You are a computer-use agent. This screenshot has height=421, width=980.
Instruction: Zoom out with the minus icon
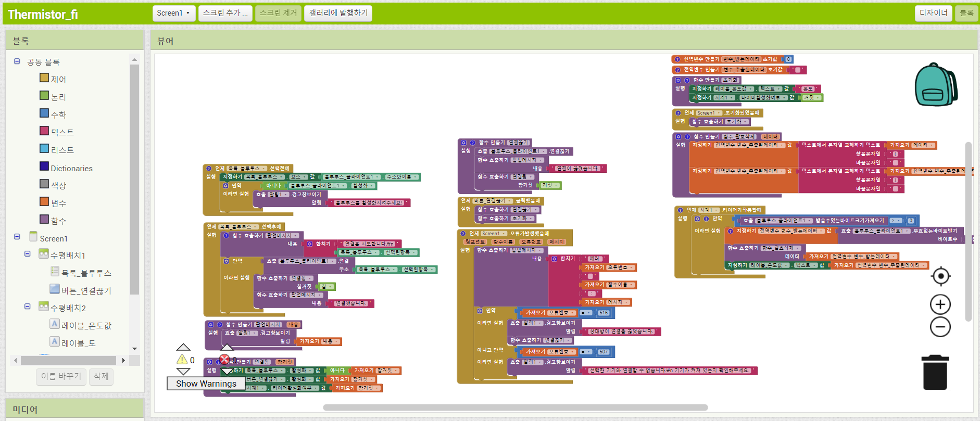(940, 327)
